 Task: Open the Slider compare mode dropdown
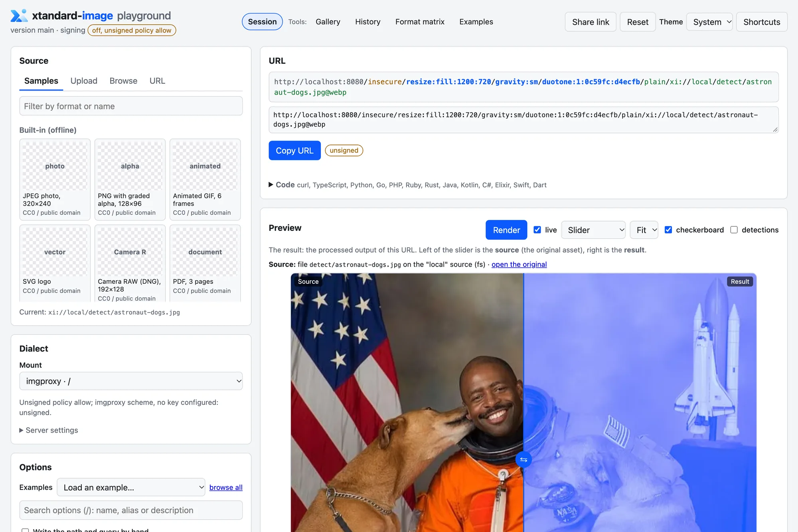point(593,230)
